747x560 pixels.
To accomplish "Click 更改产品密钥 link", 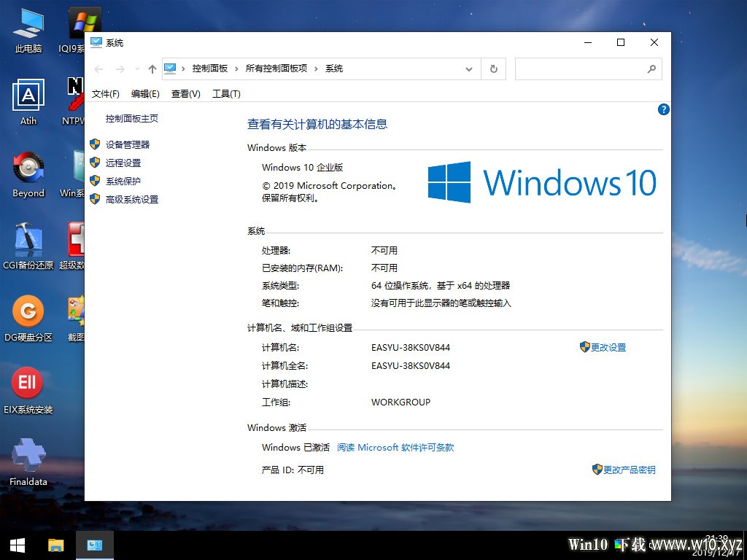I will click(x=629, y=470).
